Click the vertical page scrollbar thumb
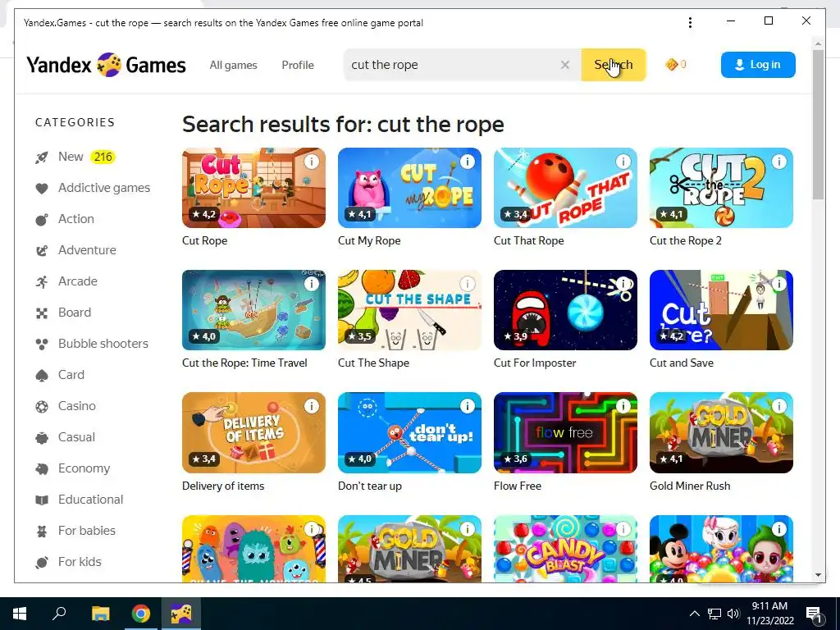This screenshot has height=630, width=840. point(818,125)
